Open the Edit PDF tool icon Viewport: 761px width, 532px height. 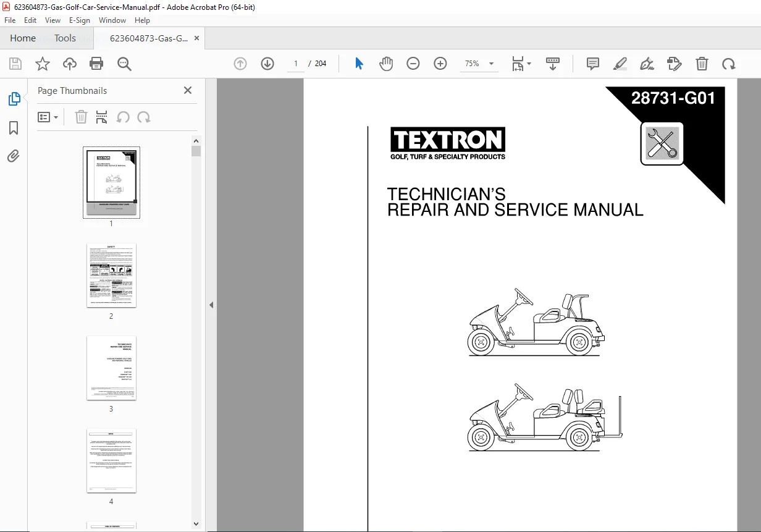[675, 64]
